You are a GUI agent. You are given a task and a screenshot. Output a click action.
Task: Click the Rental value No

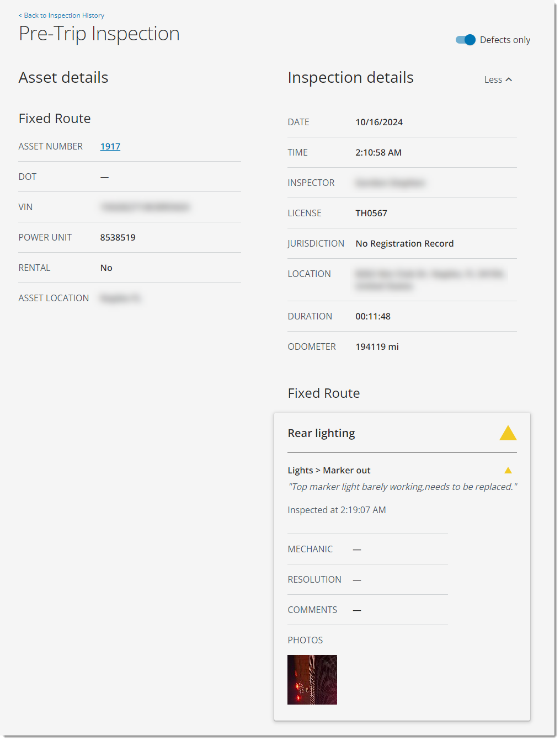[x=106, y=268]
